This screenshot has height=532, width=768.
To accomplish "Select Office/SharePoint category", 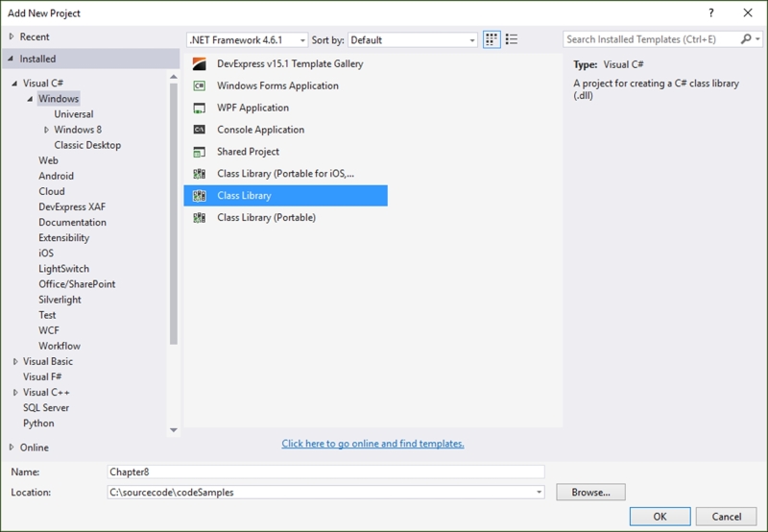I will pyautogui.click(x=77, y=284).
